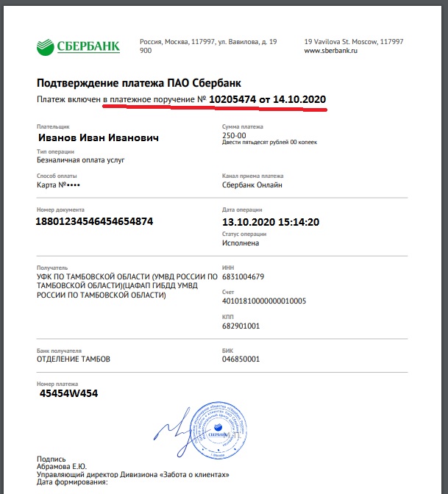Click the round Sberbank stamp
Image resolution: width=448 pixels, height=494 pixels.
coord(219,430)
